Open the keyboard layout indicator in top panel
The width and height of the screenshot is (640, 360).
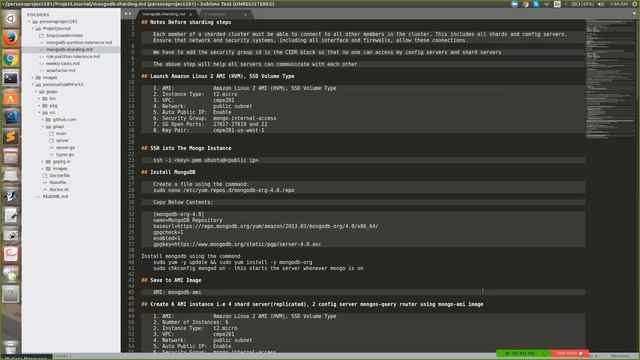coord(557,4)
